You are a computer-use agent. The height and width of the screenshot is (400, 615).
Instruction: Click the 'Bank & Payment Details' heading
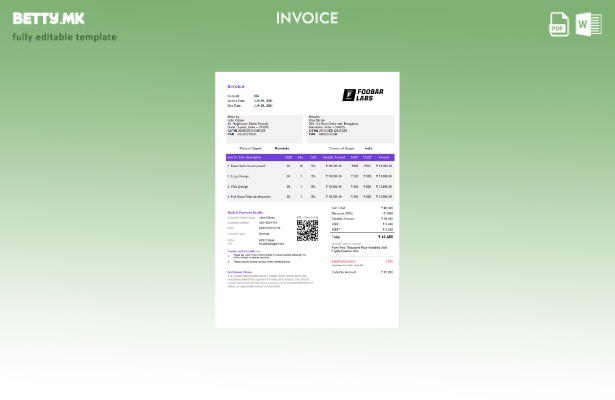pyautogui.click(x=245, y=212)
